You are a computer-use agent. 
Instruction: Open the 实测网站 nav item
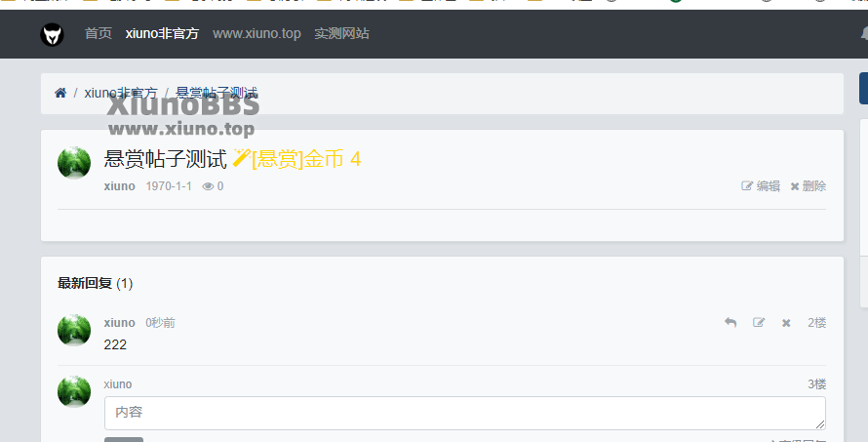(341, 34)
